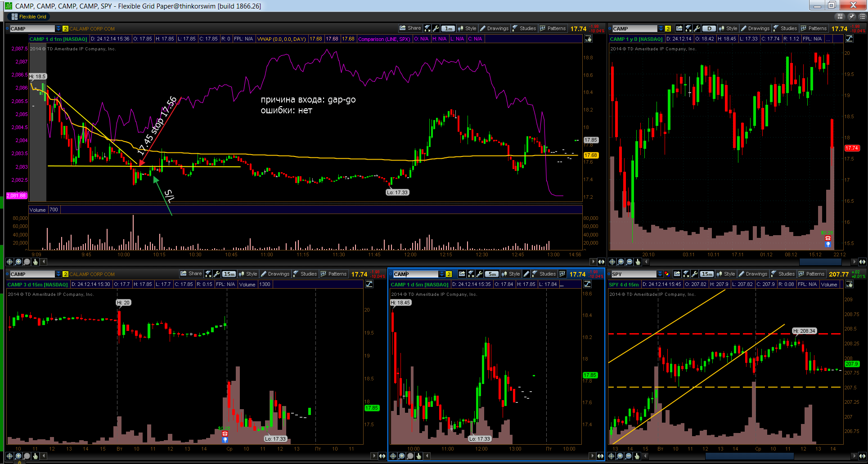Open wrench settings in 5m CAMP chart
Viewport: 868px width, 464px height.
pyautogui.click(x=479, y=274)
